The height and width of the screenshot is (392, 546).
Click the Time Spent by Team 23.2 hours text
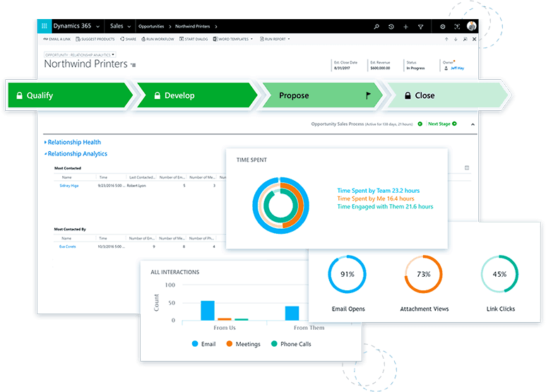(378, 191)
